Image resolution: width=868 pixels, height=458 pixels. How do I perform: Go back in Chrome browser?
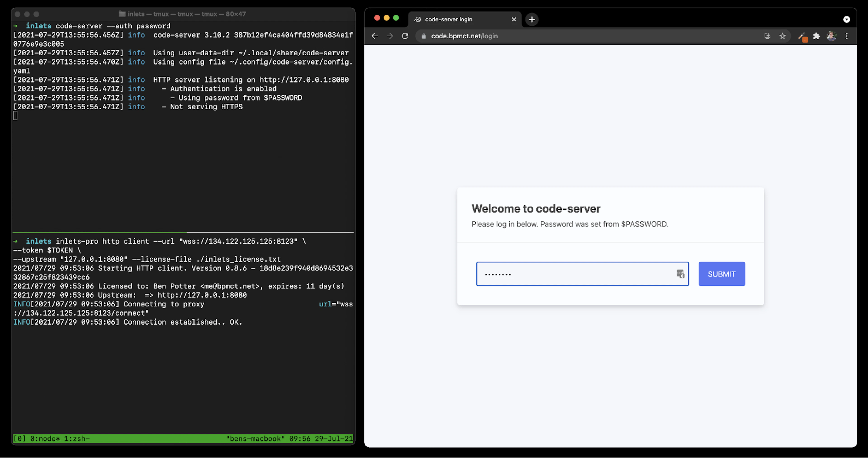pos(375,36)
